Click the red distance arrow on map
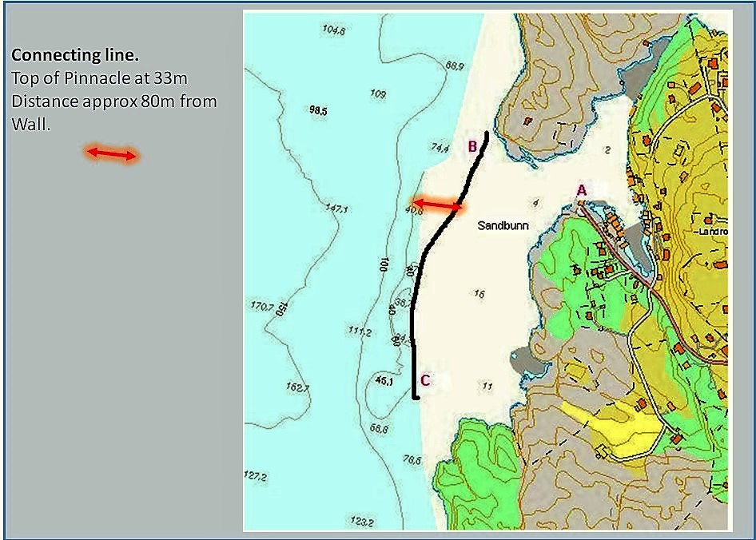The image size is (756, 540). coord(437,205)
